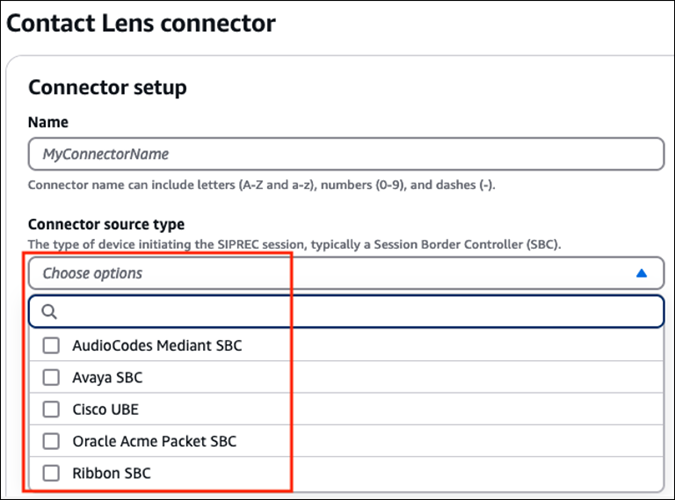Select the Ribbon SBC checkbox
The width and height of the screenshot is (675, 500).
(x=52, y=472)
